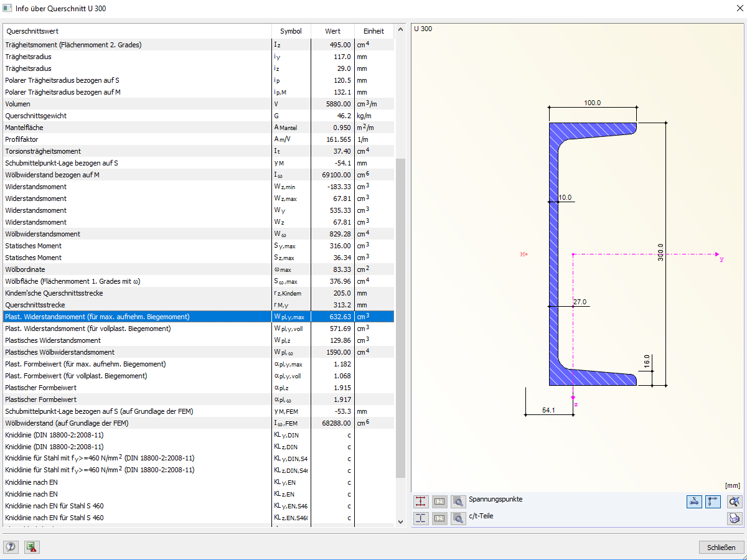
Task: Open the help icon at bottom left
Action: (11, 548)
